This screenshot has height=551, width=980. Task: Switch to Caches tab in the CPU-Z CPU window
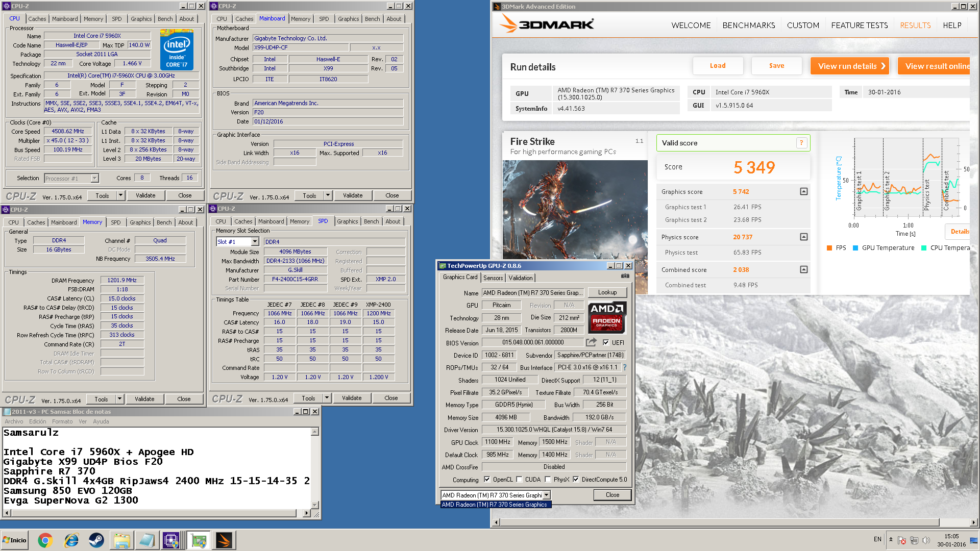[x=37, y=19]
